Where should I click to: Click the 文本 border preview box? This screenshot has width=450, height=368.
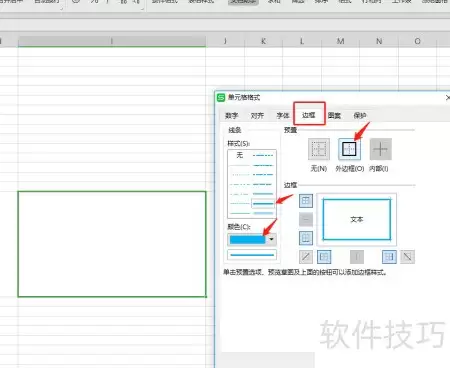click(x=356, y=219)
